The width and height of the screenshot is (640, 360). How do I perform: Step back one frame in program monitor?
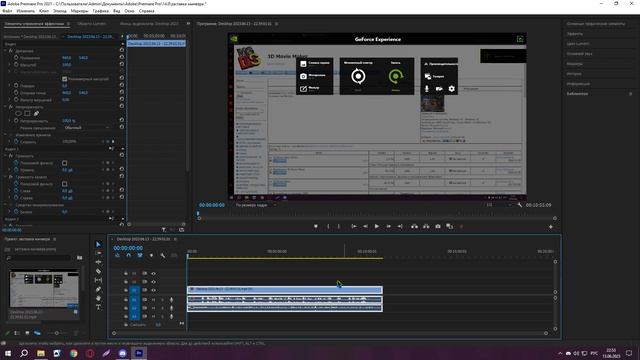365,226
